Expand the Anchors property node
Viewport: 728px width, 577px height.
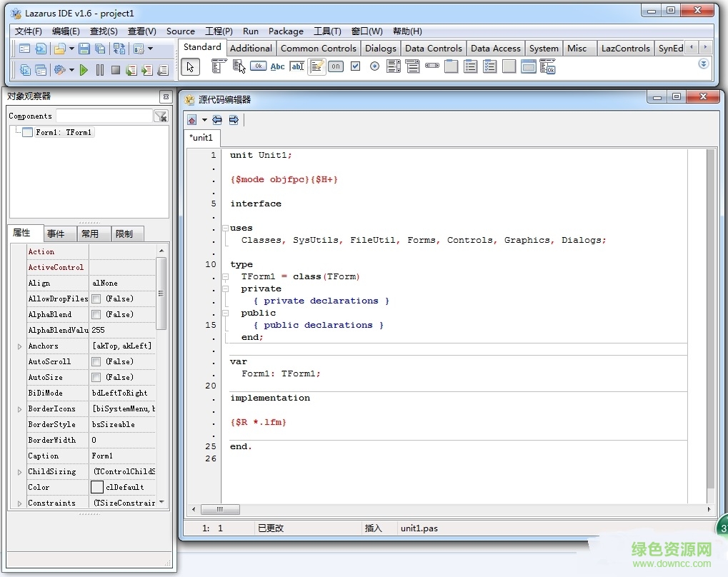click(19, 346)
